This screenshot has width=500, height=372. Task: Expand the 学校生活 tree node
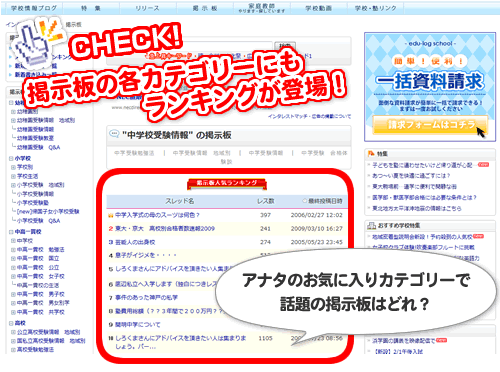[x=13, y=176]
